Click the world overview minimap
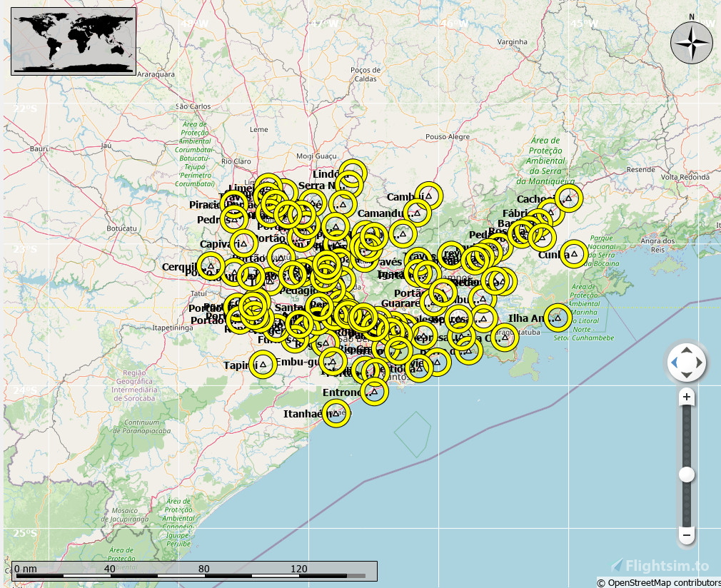This screenshot has height=588, width=721. 74,41
